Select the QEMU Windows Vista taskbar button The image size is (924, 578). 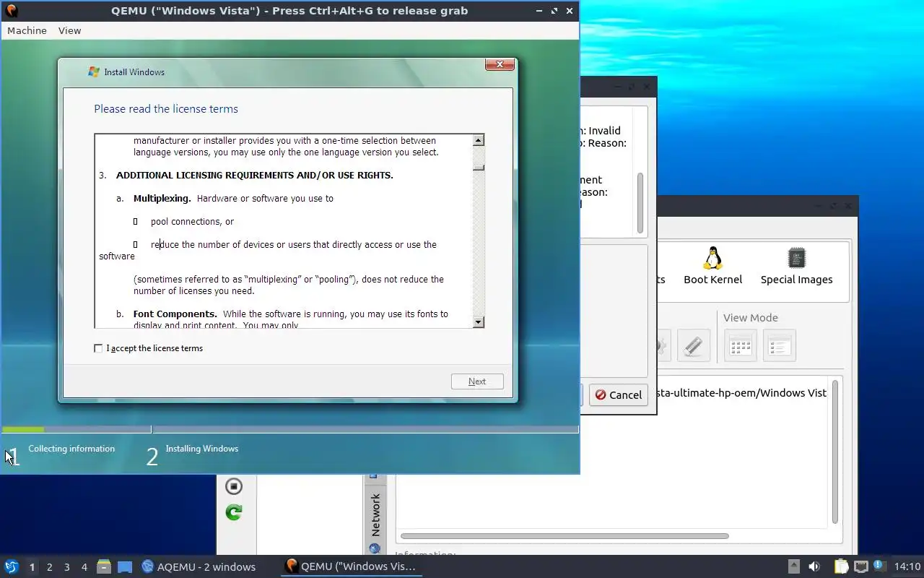352,566
